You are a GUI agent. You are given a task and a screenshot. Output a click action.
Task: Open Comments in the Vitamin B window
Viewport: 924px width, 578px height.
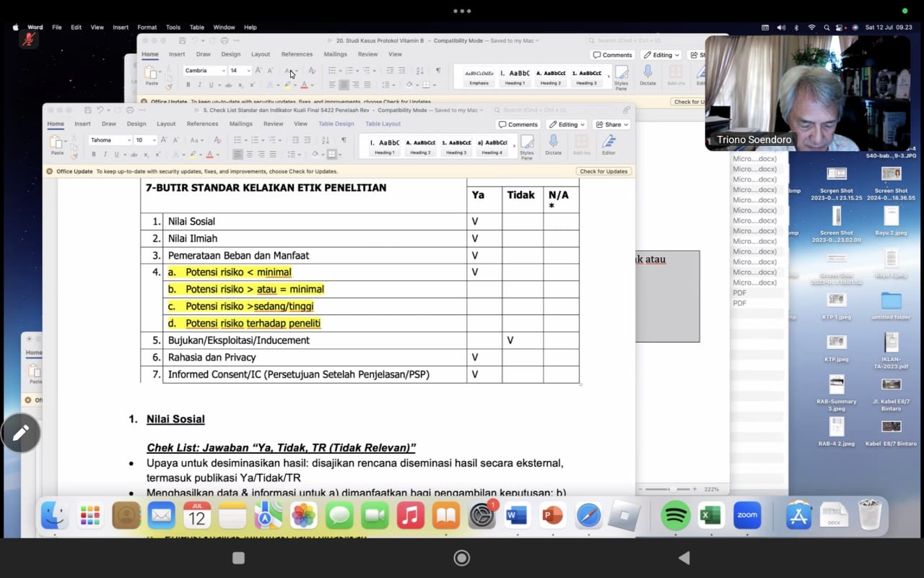pos(612,55)
